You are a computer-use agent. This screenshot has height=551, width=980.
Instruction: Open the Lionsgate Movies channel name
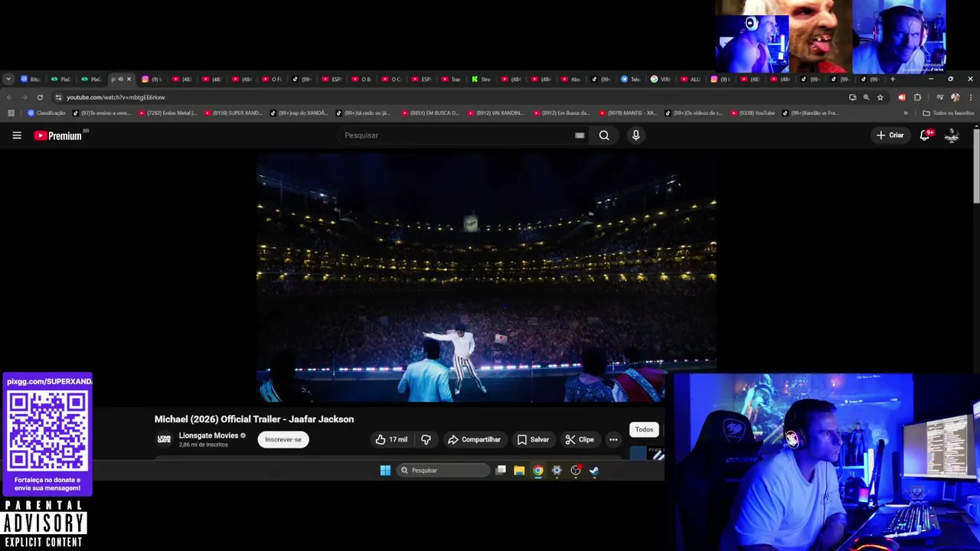pos(208,435)
